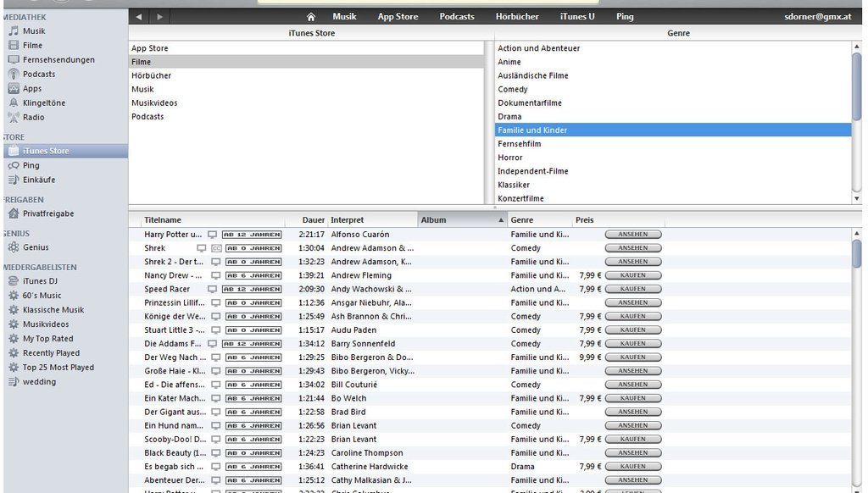Screen dimensions: 868x493
Task: Open Klingeltöne in the sidebar
Action: [43, 103]
